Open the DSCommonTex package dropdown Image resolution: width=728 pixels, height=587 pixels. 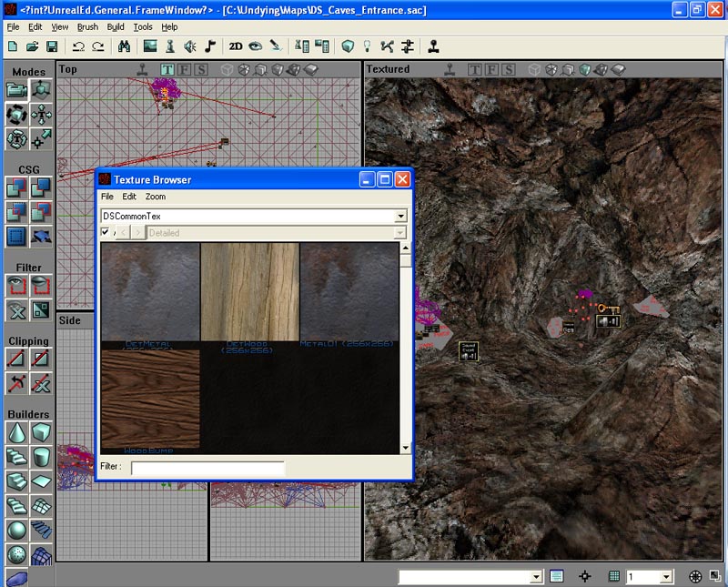click(400, 216)
